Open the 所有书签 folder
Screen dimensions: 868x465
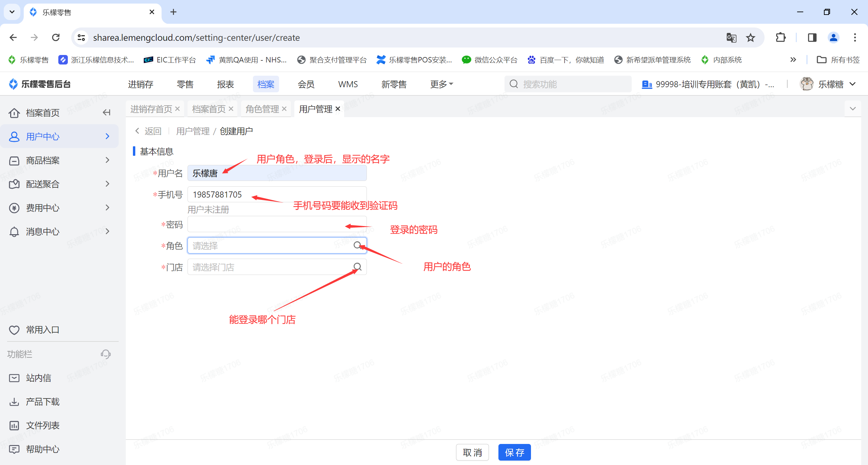[x=838, y=60]
